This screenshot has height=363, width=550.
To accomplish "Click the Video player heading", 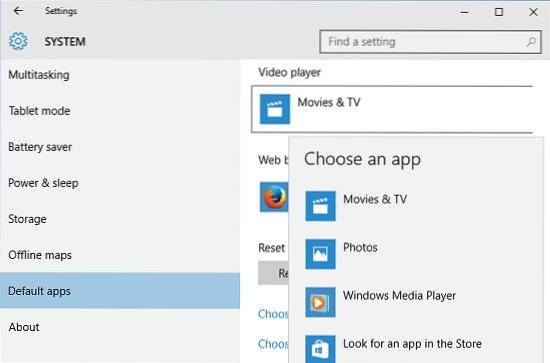I will point(289,72).
